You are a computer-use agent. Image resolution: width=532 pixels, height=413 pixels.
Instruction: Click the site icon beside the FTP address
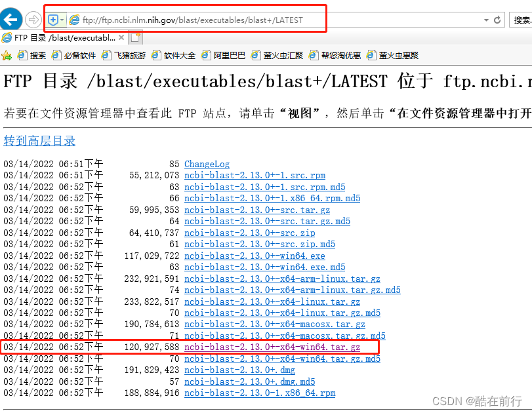coord(74,20)
